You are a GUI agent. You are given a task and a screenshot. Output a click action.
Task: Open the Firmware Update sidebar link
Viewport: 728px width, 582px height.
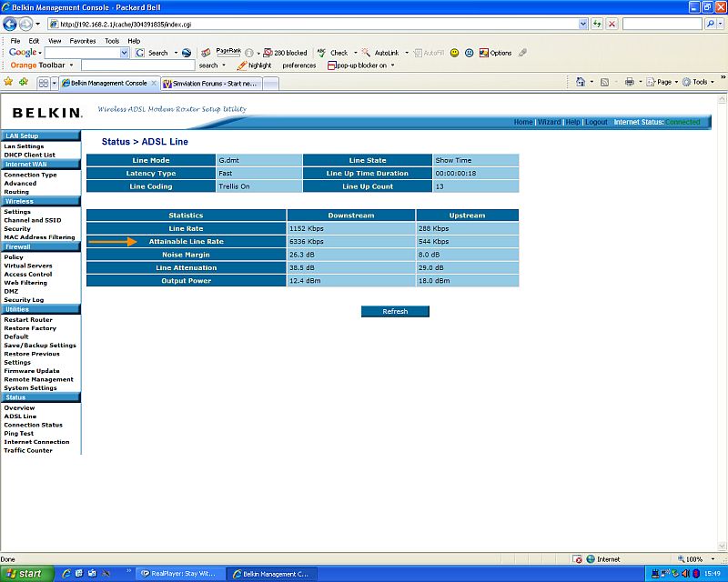click(x=32, y=371)
